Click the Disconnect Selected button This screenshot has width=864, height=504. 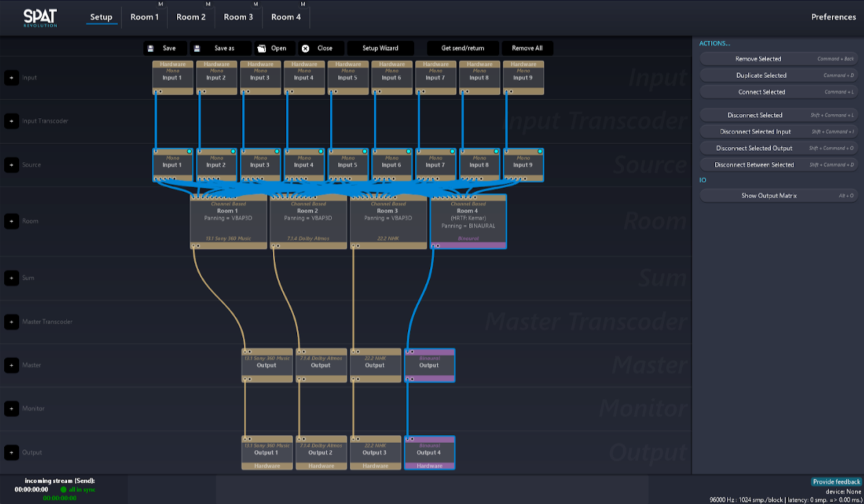point(778,115)
